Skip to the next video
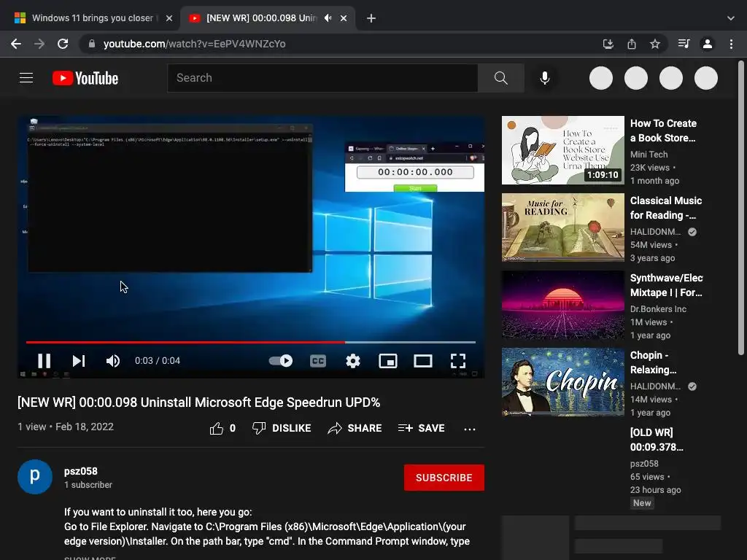This screenshot has height=560, width=747. pos(79,361)
